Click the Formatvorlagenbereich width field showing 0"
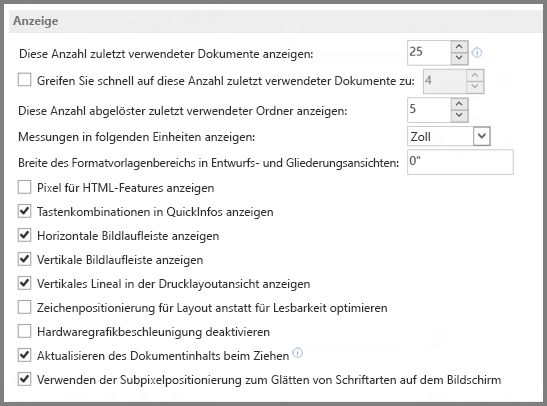Image resolution: width=547 pixels, height=406 pixels. coord(460,162)
